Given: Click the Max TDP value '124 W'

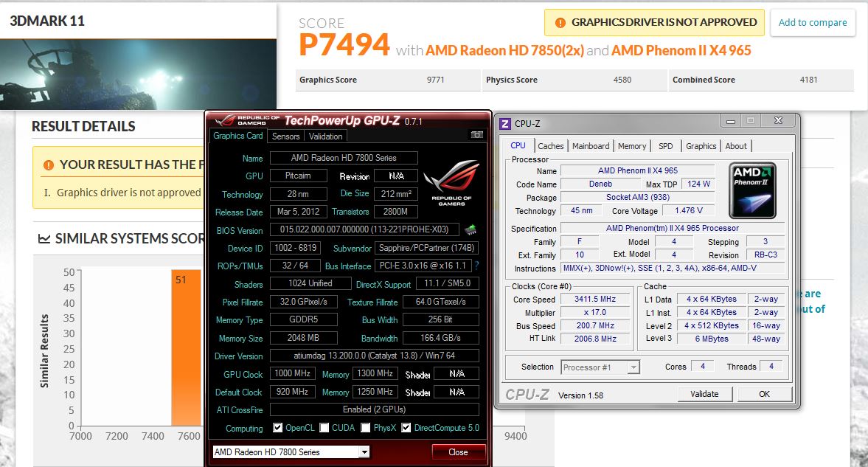Looking at the screenshot, I should 698,184.
